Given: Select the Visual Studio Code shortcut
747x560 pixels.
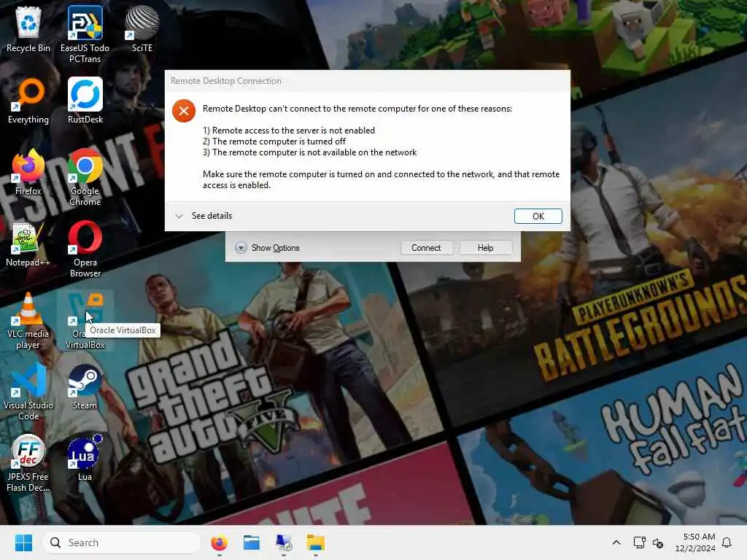Looking at the screenshot, I should click(x=28, y=392).
